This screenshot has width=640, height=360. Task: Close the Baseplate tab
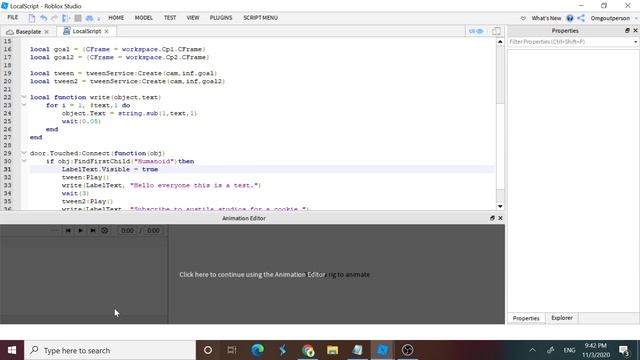pos(47,31)
